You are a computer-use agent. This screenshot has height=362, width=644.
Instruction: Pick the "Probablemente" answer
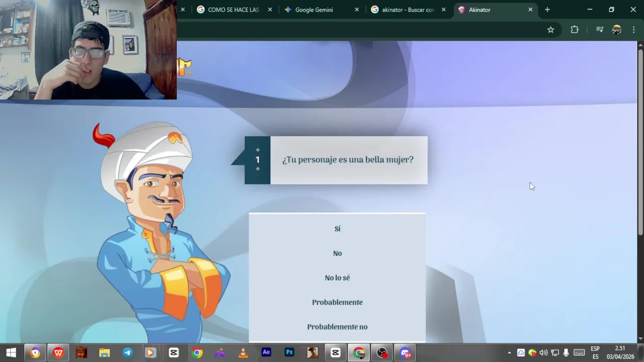click(x=337, y=302)
